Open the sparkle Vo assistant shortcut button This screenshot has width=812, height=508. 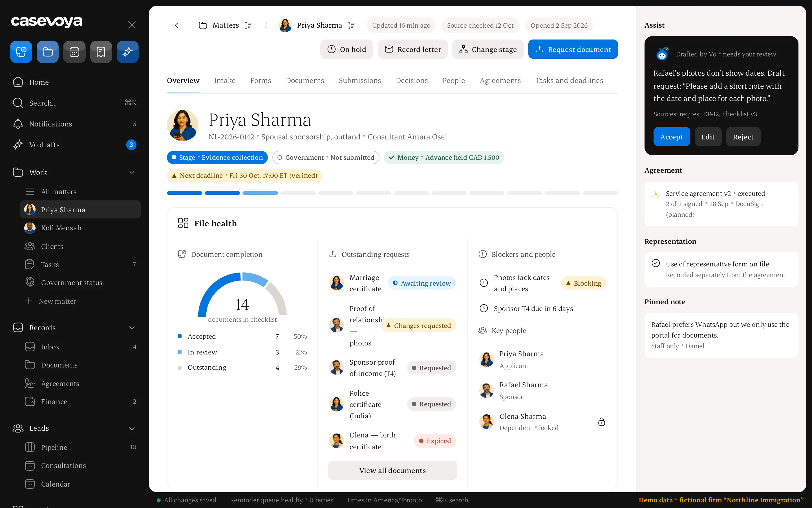[127, 52]
